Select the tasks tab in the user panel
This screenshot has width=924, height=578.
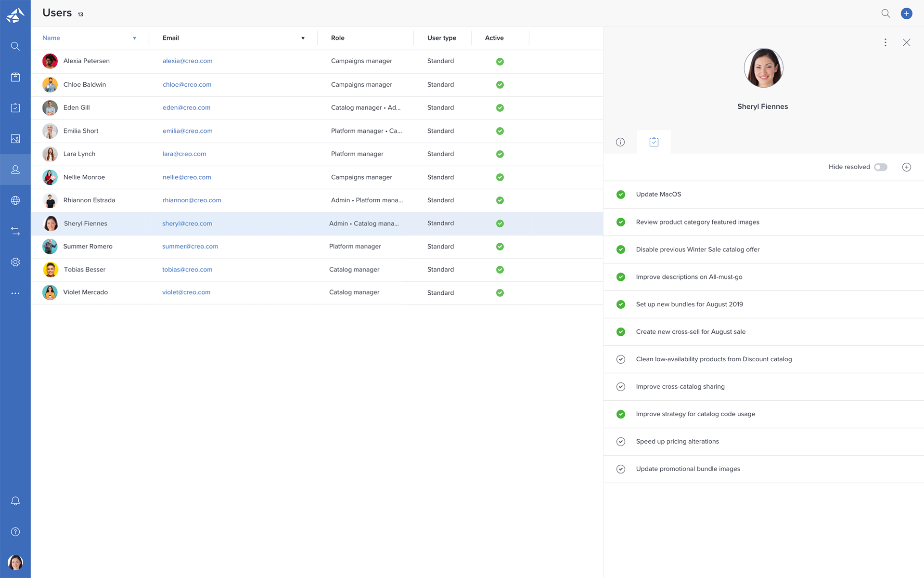pyautogui.click(x=654, y=142)
